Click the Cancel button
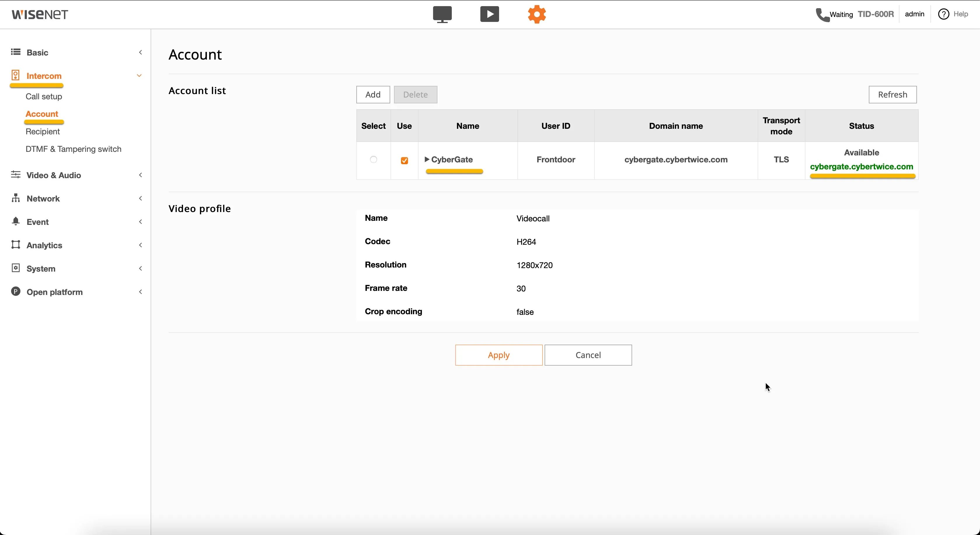The width and height of the screenshot is (980, 535). click(588, 355)
